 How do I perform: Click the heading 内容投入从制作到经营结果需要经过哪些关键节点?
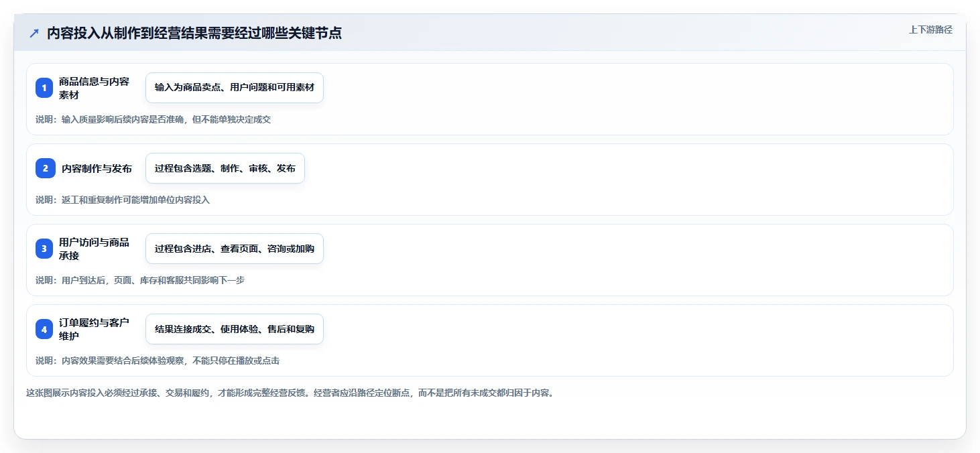tap(194, 34)
